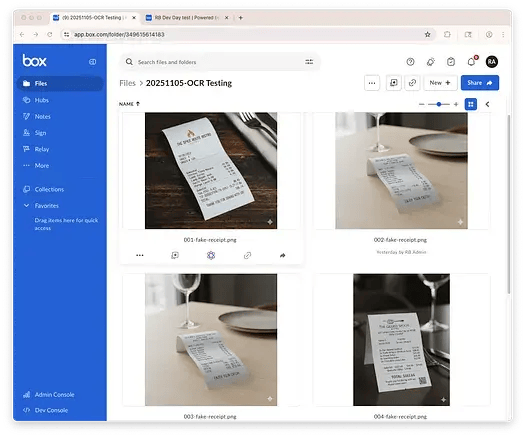Open more options for 001-fake-receipt.png
This screenshot has height=437, width=525.
[x=140, y=256]
